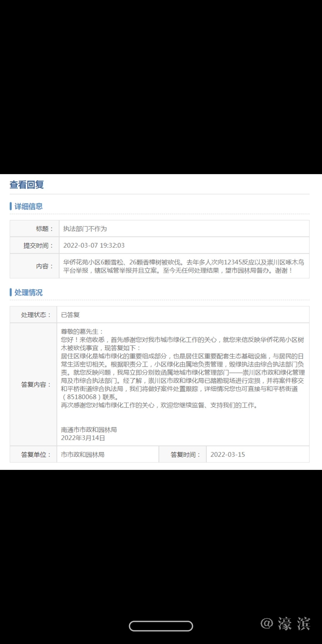Select the 处理情况 section title
This screenshot has width=322, height=644.
29,292
